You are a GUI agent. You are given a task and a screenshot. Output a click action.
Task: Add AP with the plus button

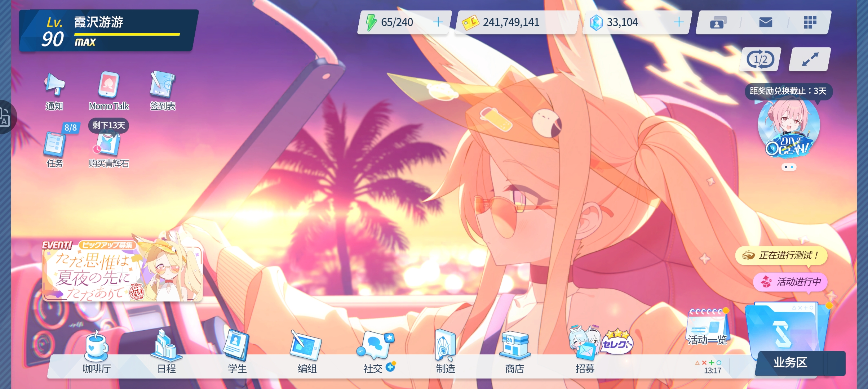pyautogui.click(x=438, y=22)
